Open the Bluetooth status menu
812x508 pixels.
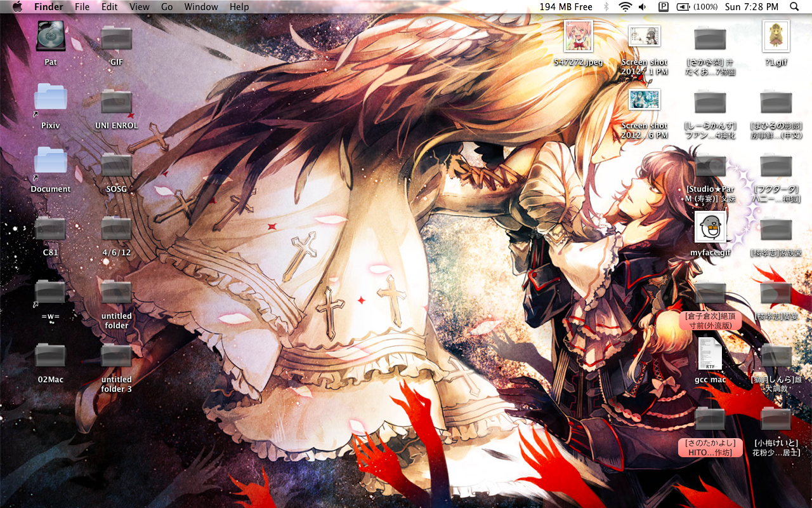(x=606, y=7)
